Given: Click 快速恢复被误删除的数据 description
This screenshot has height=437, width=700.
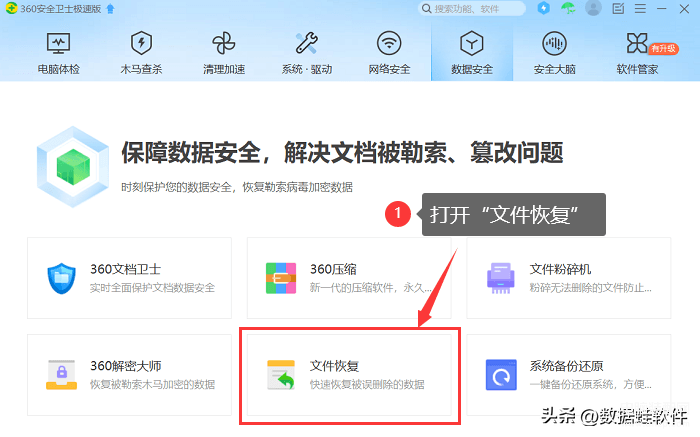Looking at the screenshot, I should [367, 384].
